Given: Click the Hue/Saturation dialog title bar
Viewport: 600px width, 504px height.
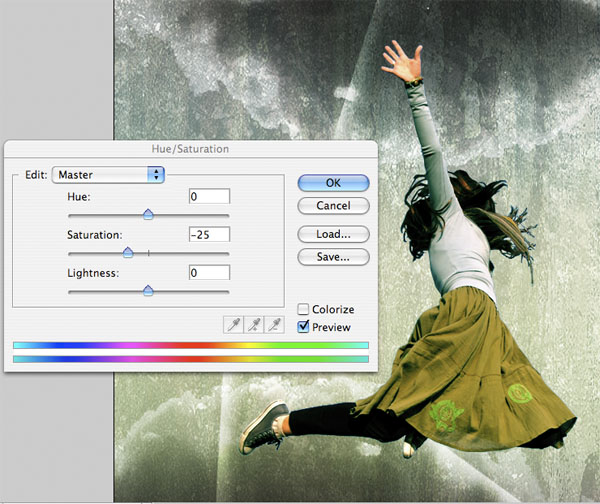Looking at the screenshot, I should (x=191, y=149).
